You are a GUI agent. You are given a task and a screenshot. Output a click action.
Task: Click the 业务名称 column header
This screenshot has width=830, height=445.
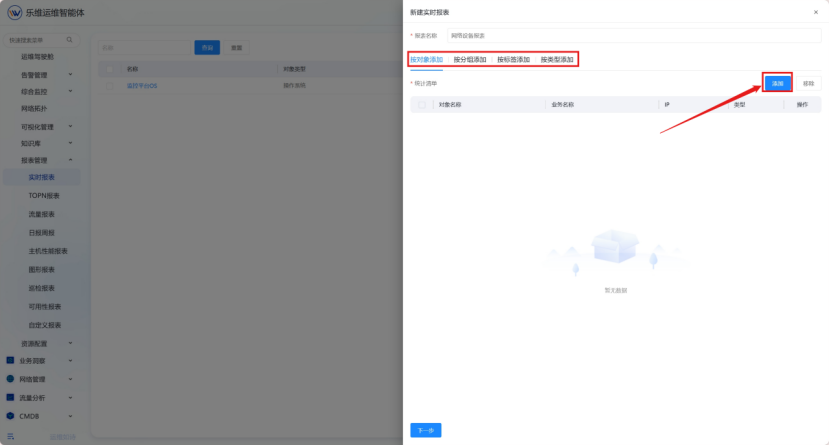[563, 105]
